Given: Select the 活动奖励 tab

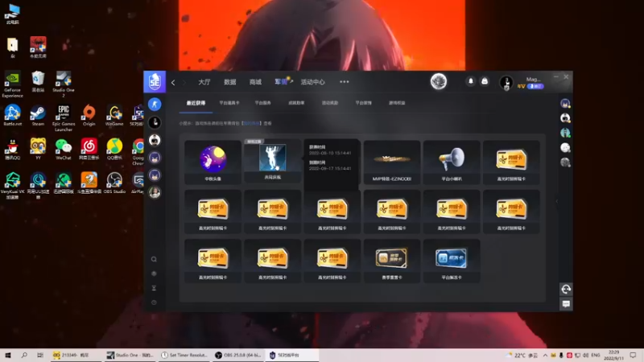Looking at the screenshot, I should click(330, 103).
